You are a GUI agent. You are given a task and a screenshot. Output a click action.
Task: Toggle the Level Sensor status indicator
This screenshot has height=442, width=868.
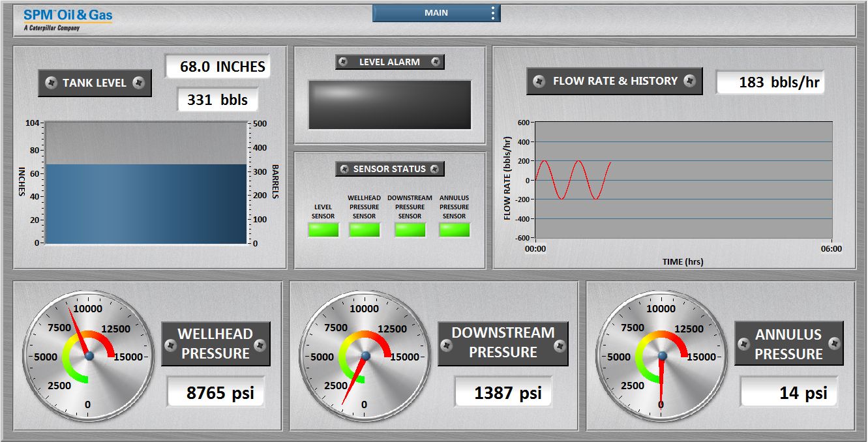323,229
